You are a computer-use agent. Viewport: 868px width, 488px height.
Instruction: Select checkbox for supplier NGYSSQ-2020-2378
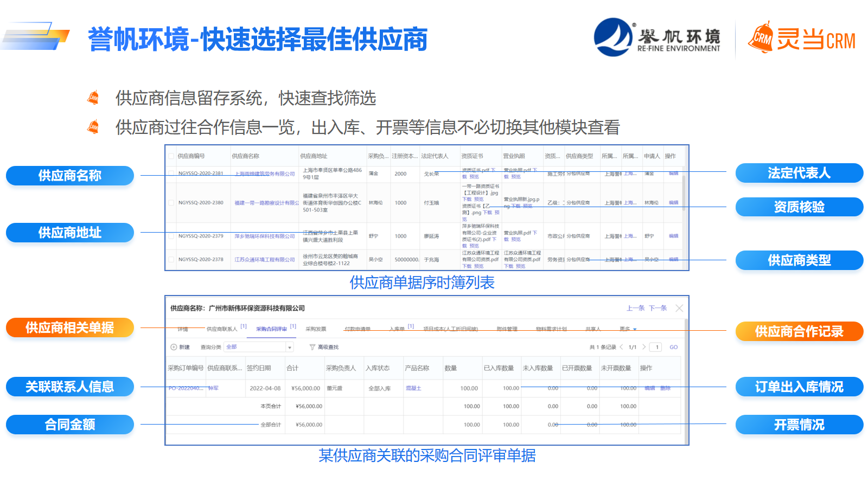(x=171, y=260)
